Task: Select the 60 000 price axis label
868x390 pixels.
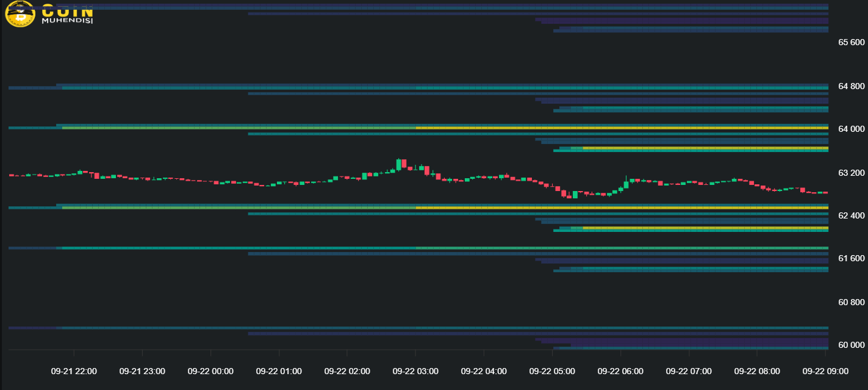Action: pyautogui.click(x=852, y=345)
